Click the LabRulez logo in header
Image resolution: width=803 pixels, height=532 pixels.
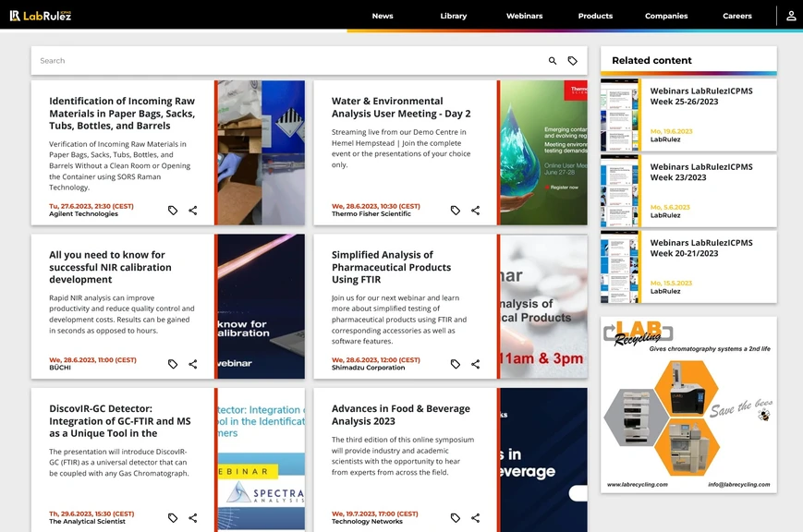pyautogui.click(x=41, y=16)
